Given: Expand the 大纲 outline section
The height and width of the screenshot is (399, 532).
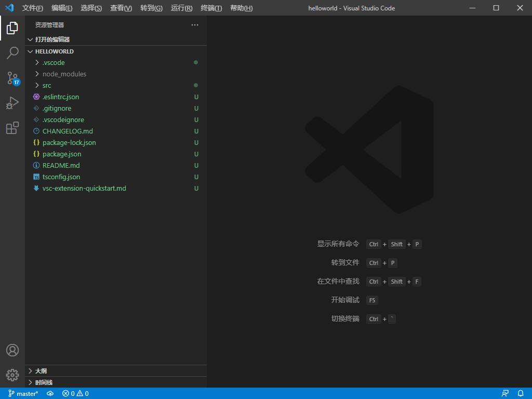Looking at the screenshot, I should (30, 371).
